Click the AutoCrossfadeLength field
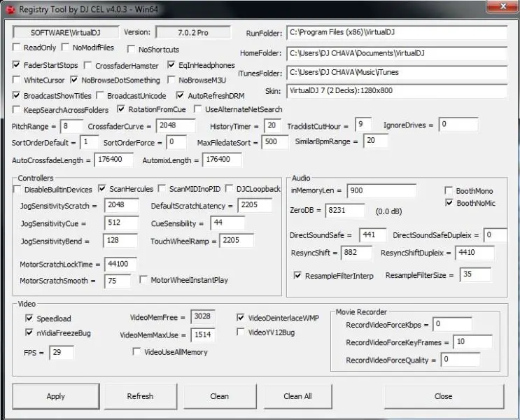This screenshot has height=420, width=520. tap(114, 160)
